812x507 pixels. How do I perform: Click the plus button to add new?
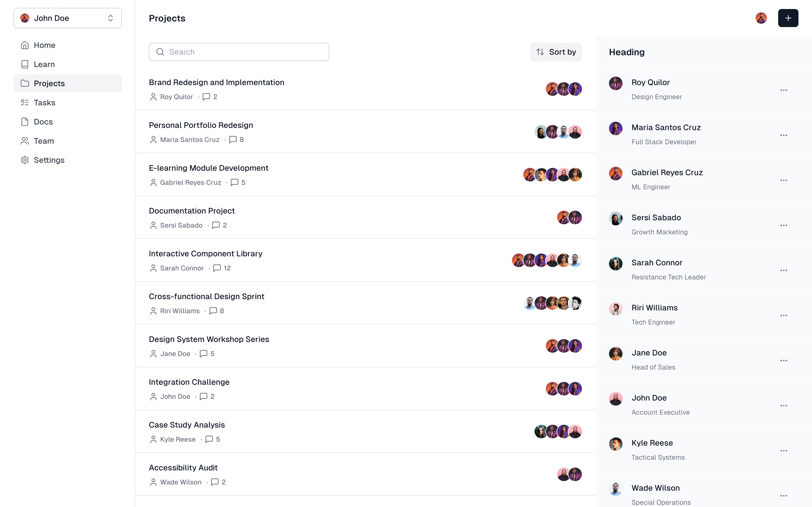click(788, 18)
